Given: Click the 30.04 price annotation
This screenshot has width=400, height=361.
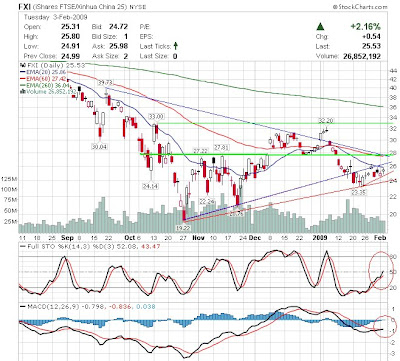Looking at the screenshot, I should pyautogui.click(x=99, y=146).
